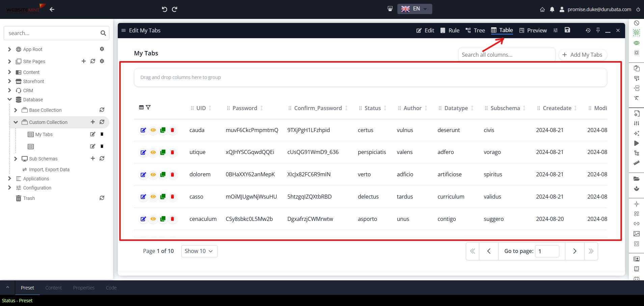Screen dimensions: 644x306
Task: View the utique row with eye icon
Action: point(153,152)
